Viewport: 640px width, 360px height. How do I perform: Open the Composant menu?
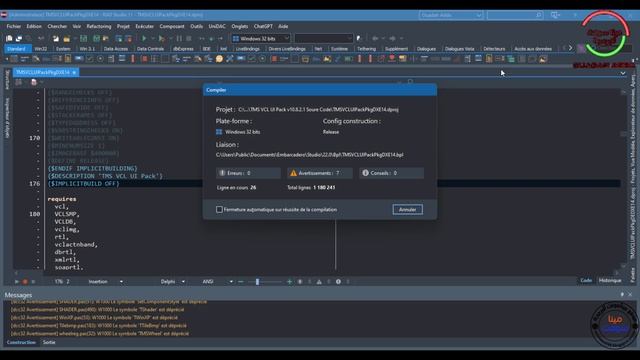(x=172, y=26)
